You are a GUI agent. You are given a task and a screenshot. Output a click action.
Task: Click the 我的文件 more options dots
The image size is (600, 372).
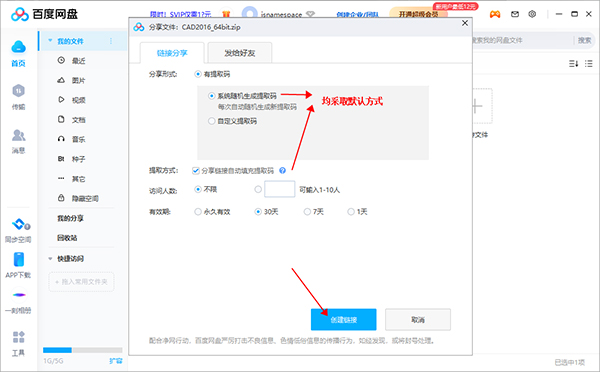tap(111, 41)
